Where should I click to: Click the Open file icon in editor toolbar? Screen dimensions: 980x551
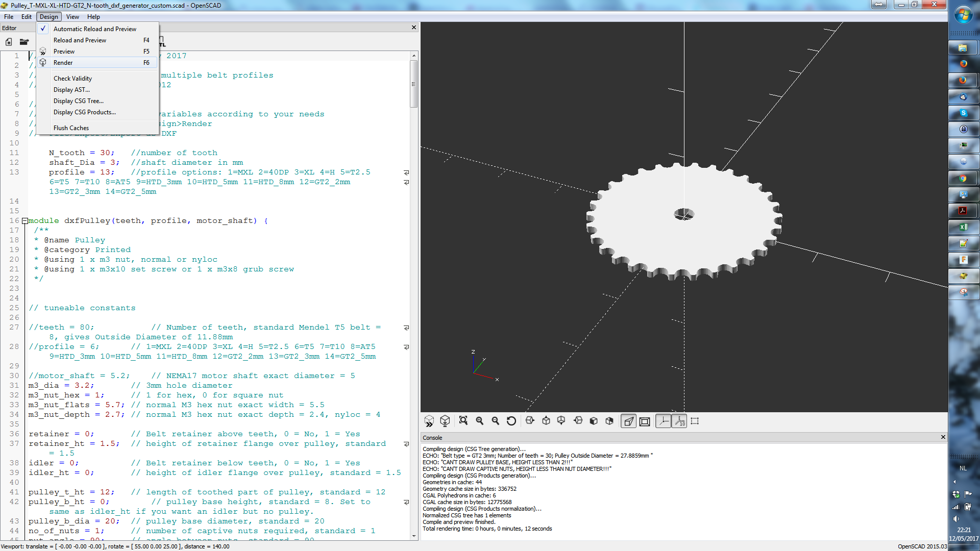tap(24, 42)
